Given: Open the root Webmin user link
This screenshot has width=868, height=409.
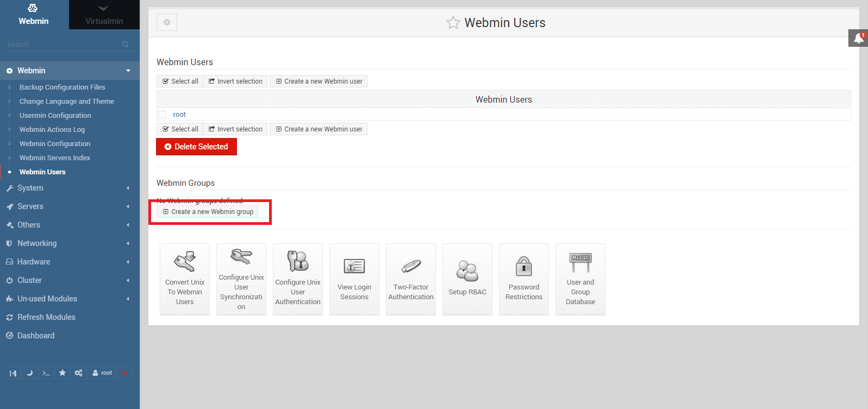Looking at the screenshot, I should tap(179, 115).
